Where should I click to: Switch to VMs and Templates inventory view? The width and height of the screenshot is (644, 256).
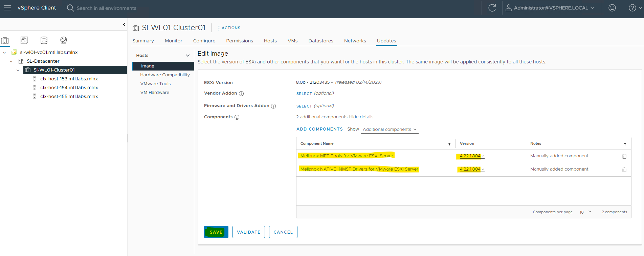(24, 40)
